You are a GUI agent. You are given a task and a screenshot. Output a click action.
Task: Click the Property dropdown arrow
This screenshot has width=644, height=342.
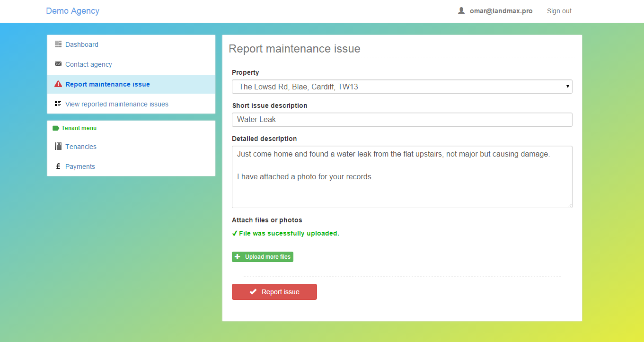567,87
